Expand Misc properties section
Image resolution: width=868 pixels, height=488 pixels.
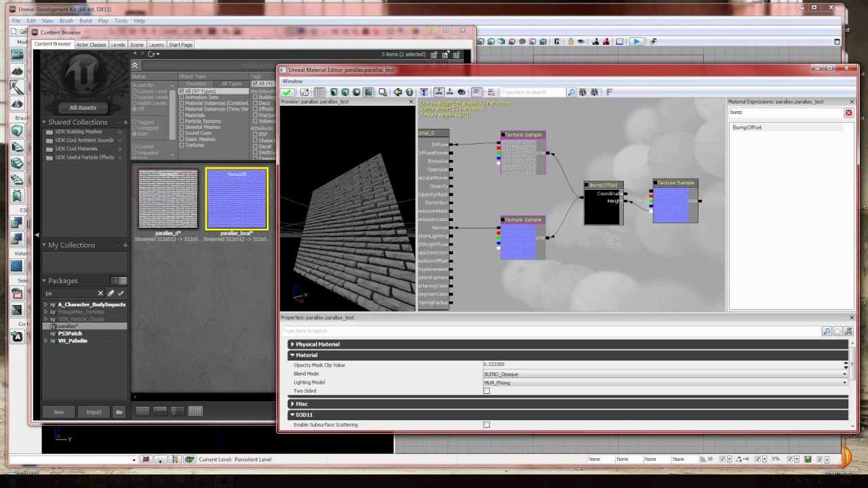(292, 404)
